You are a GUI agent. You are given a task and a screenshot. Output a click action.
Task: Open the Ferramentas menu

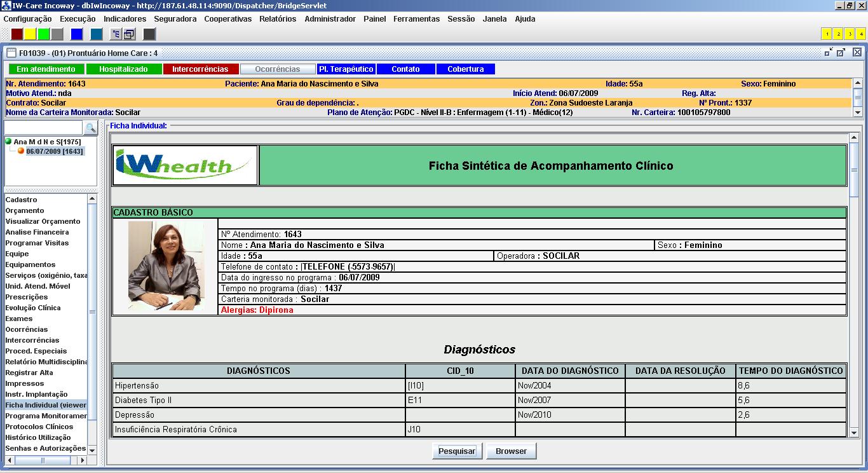coord(416,19)
